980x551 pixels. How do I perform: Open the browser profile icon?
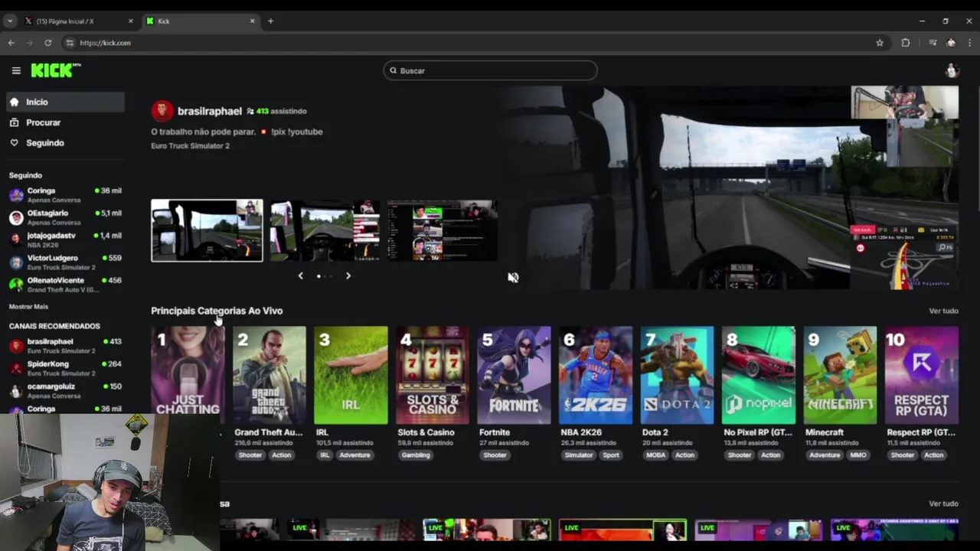point(951,43)
